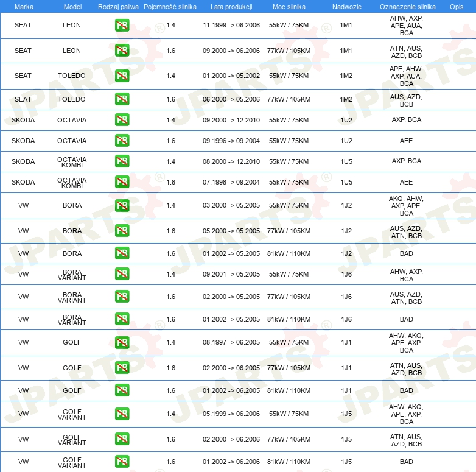This screenshot has height=472, width=476.
Task: Click the Marka column header
Action: point(24,7)
